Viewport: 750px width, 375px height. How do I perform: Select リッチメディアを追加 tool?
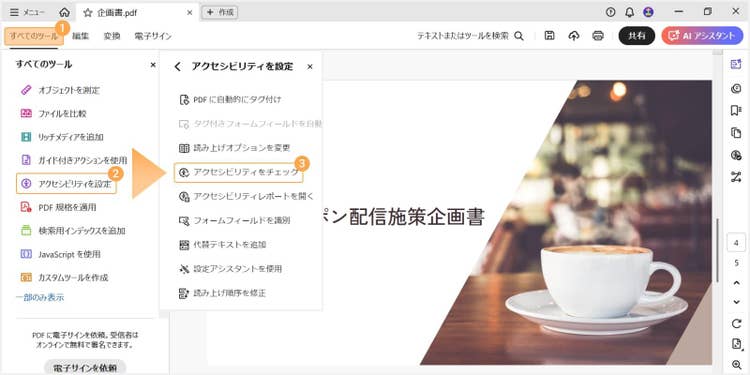62,137
